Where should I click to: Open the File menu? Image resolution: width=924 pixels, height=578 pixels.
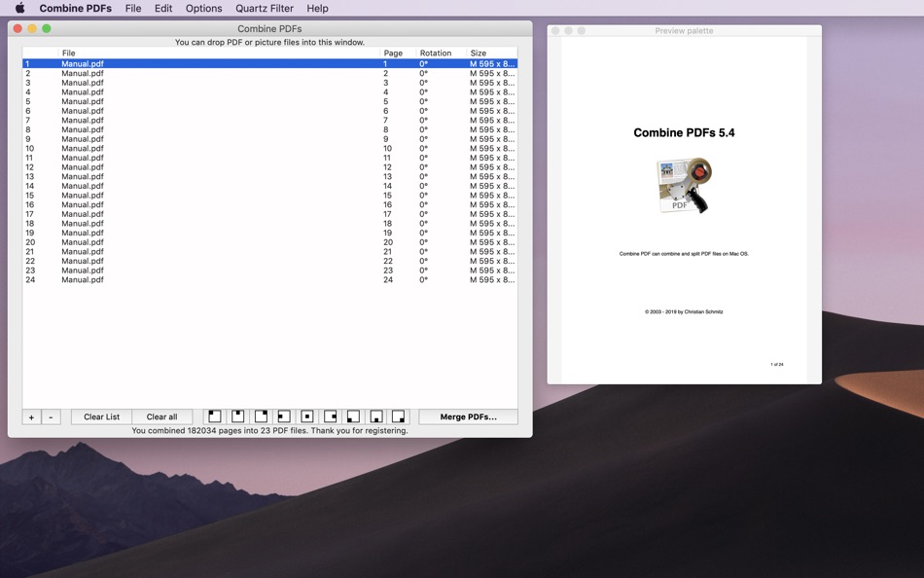coord(133,8)
